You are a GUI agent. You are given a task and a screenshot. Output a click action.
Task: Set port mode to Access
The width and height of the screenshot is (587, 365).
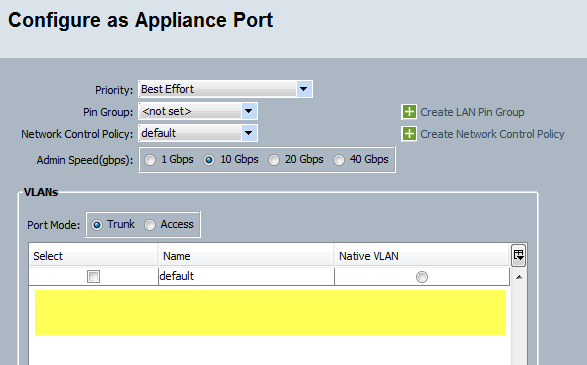[x=150, y=225]
